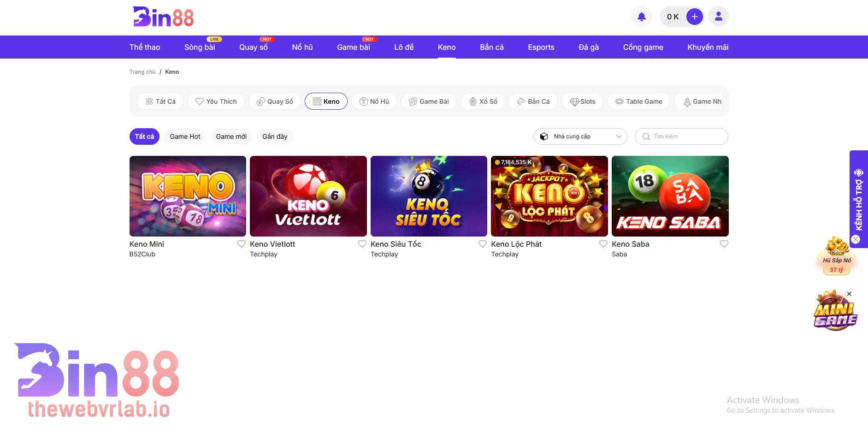This screenshot has height=427, width=868.
Task: Mark Keno Saba as favorite
Action: (724, 244)
